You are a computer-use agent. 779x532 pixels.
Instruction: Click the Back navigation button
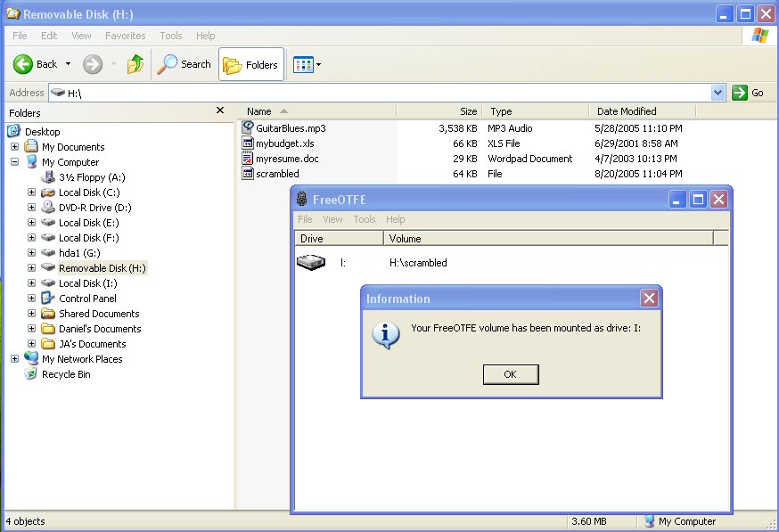click(x=36, y=64)
